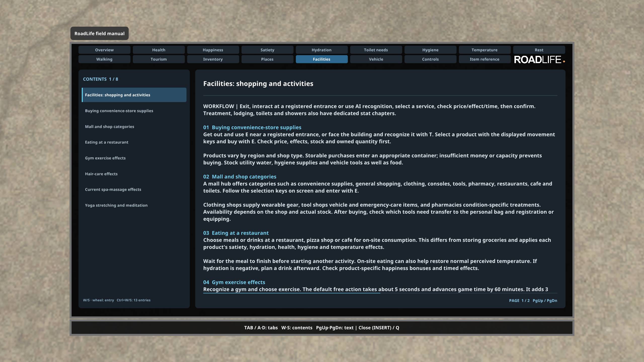The image size is (644, 362).
Task: Open the Vehicle tab
Action: [376, 59]
